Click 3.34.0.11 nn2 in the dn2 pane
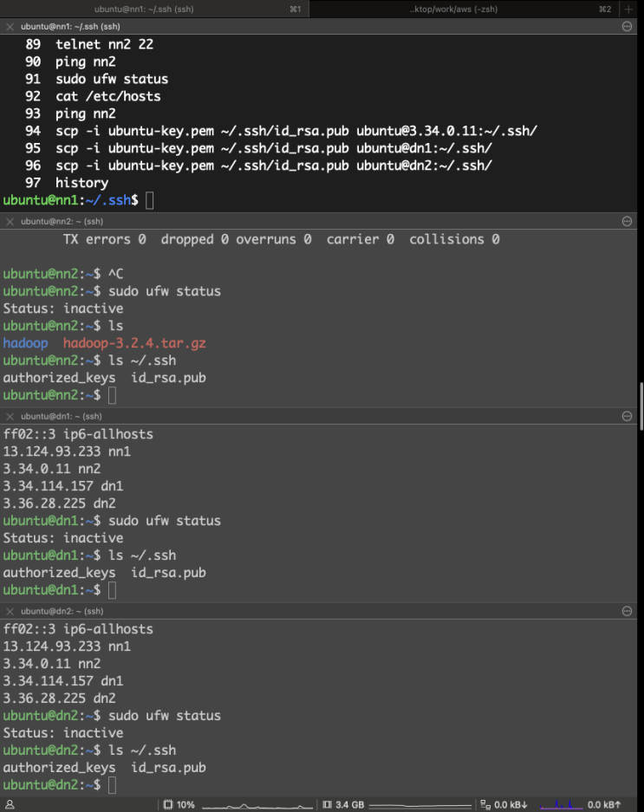Screen dimensions: 644x812 pos(52,664)
